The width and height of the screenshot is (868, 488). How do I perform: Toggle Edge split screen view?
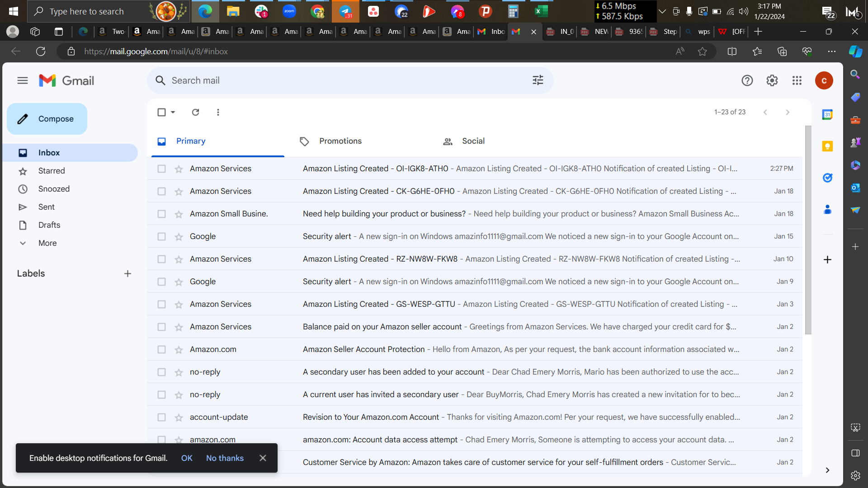pyautogui.click(x=732, y=52)
